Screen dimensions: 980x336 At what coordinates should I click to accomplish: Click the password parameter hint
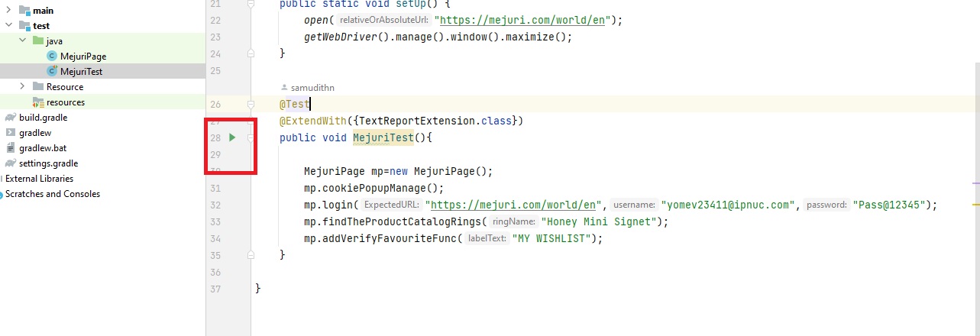click(x=827, y=205)
